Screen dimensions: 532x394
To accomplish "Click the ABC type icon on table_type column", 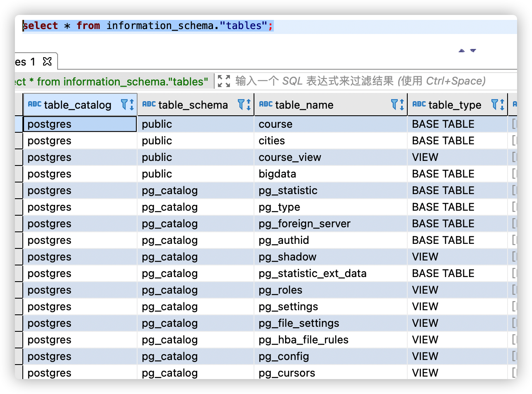I will (x=418, y=105).
